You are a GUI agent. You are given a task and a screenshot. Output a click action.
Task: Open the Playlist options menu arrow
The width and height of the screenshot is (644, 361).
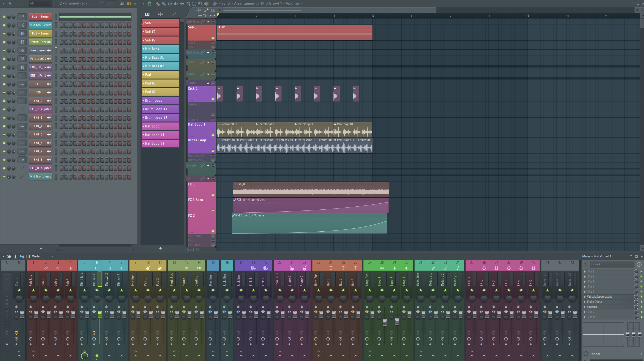click(x=143, y=3)
